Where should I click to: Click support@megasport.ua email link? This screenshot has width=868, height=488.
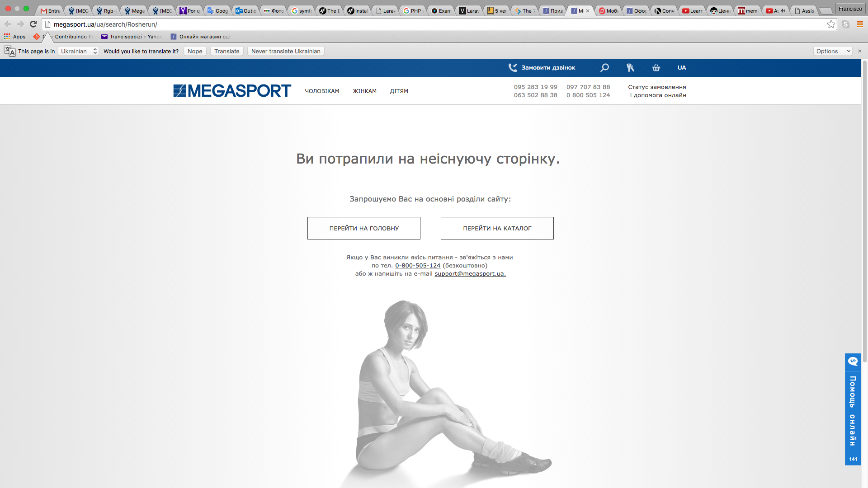coord(470,274)
